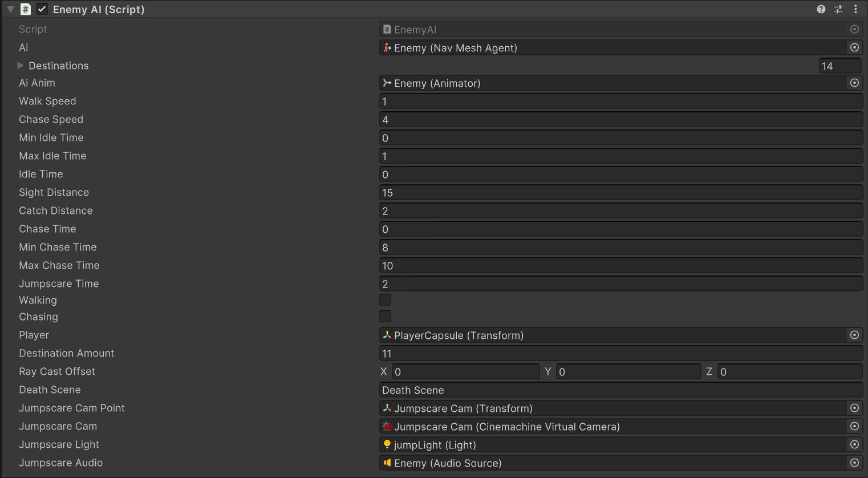The width and height of the screenshot is (868, 478).
Task: Click object picker for Player field
Action: pyautogui.click(x=854, y=335)
